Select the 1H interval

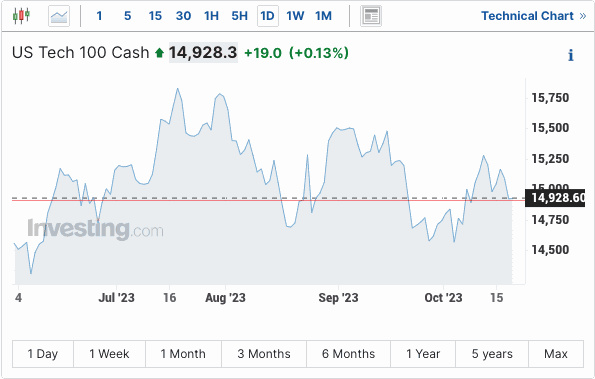pos(211,16)
